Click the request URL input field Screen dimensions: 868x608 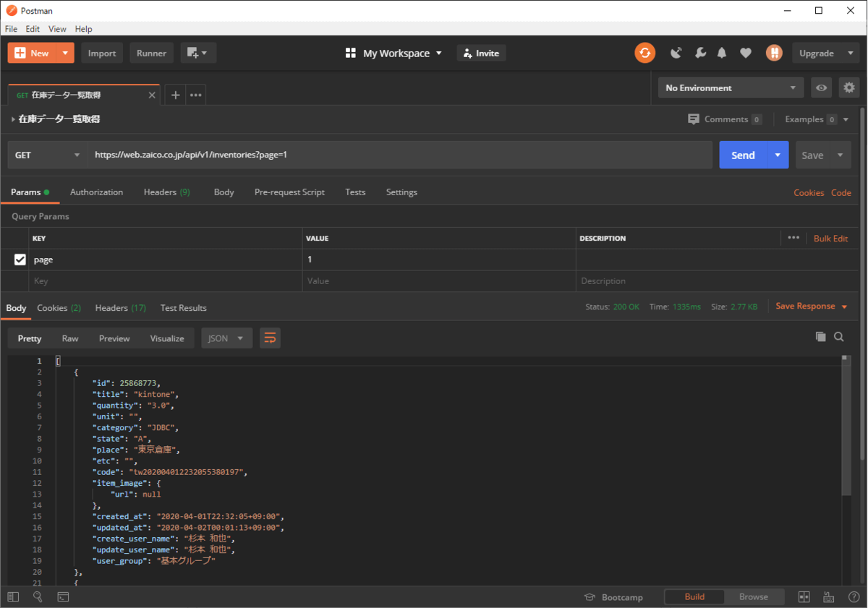(x=399, y=155)
